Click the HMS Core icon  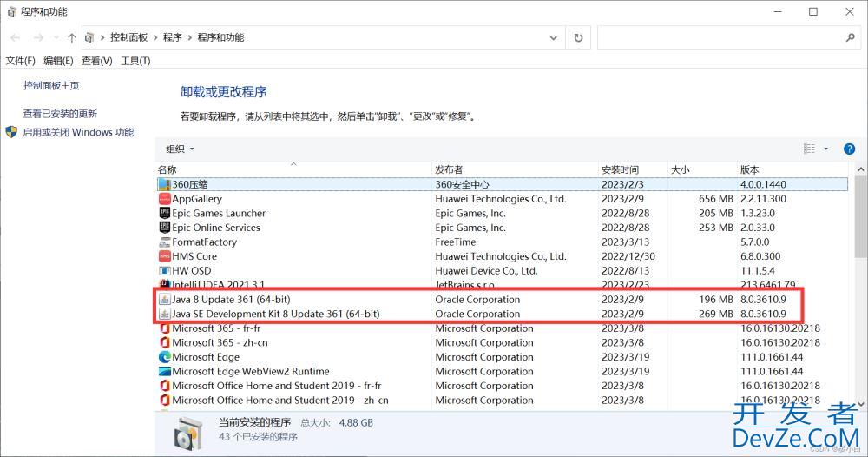coord(164,256)
